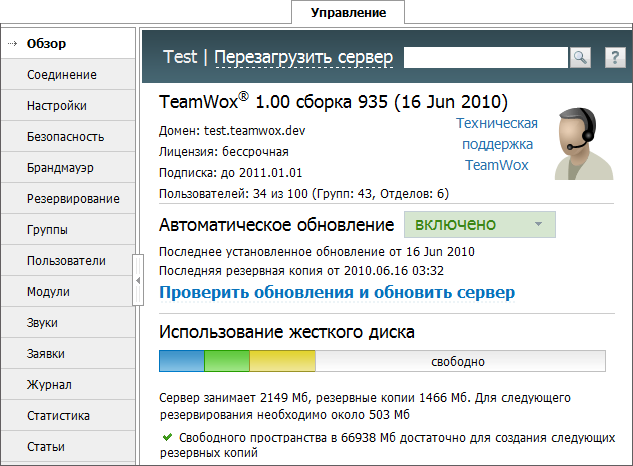
Task: Click the support operator headset image
Action: point(584,143)
